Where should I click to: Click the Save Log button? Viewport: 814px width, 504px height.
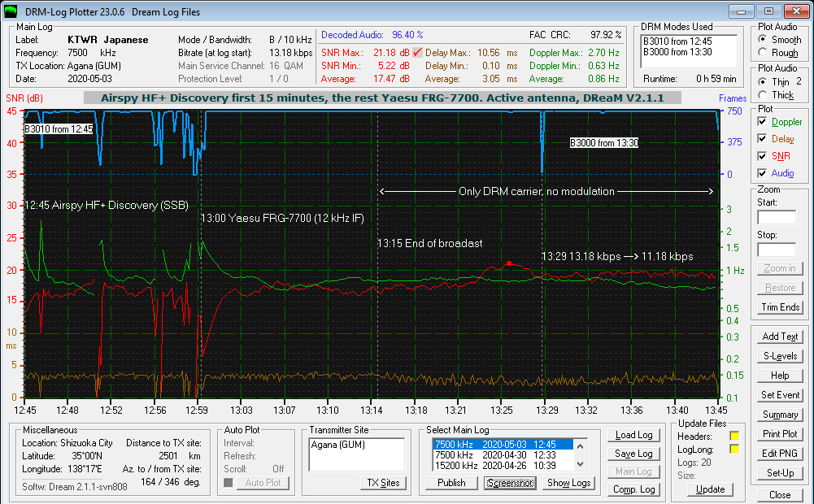click(633, 453)
